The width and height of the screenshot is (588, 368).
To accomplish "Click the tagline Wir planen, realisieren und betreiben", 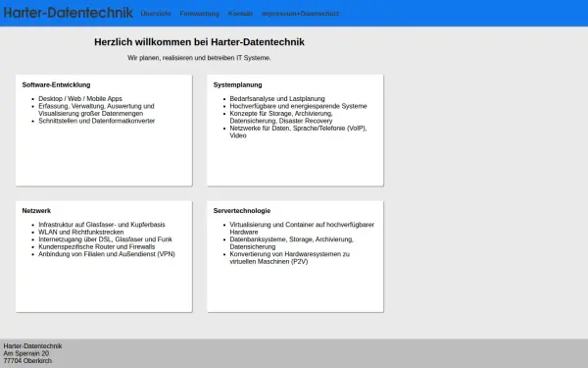I will coord(199,58).
